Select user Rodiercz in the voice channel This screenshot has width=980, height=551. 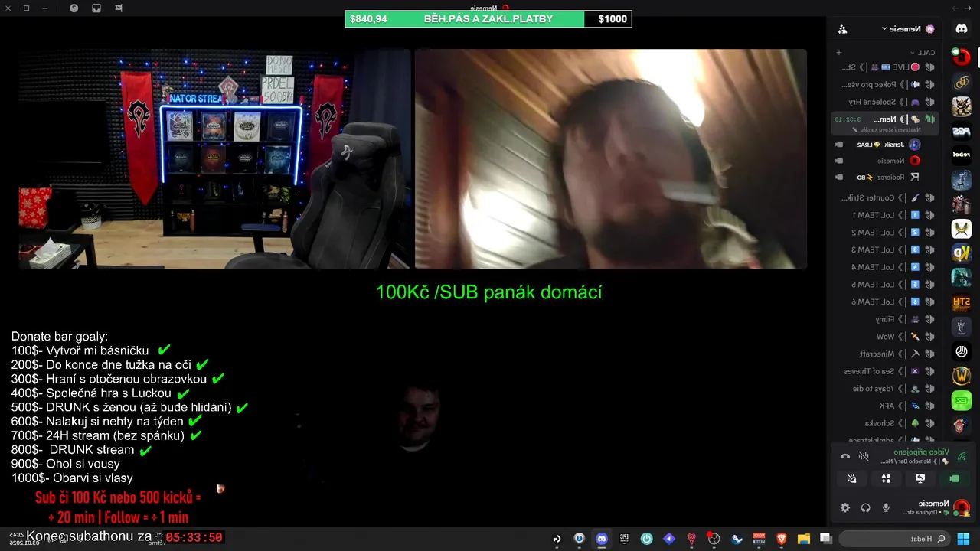tap(878, 177)
